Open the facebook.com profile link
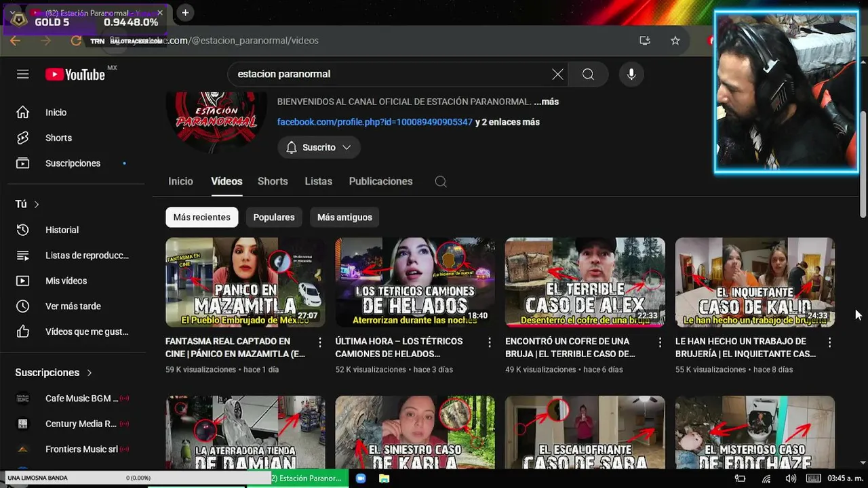 click(374, 122)
